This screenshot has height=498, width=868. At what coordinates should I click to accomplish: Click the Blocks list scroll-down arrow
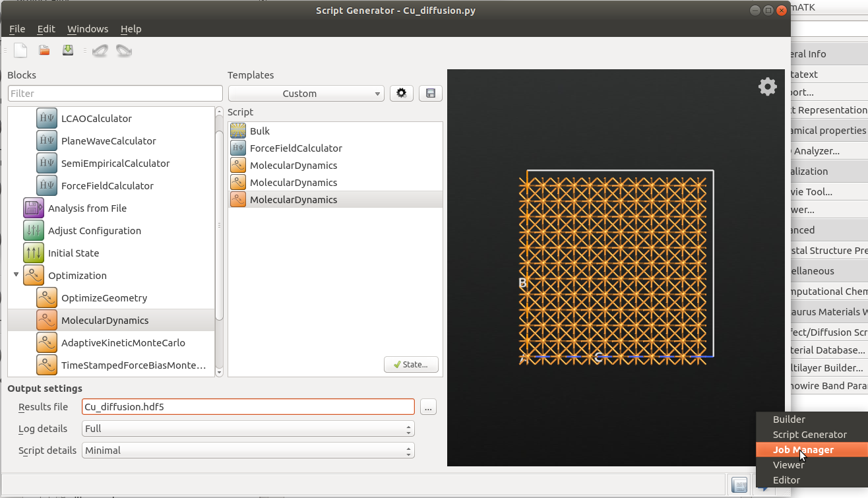point(219,373)
